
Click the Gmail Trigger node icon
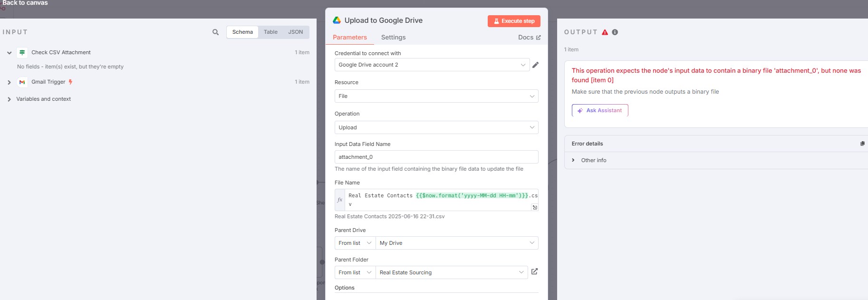coord(22,82)
